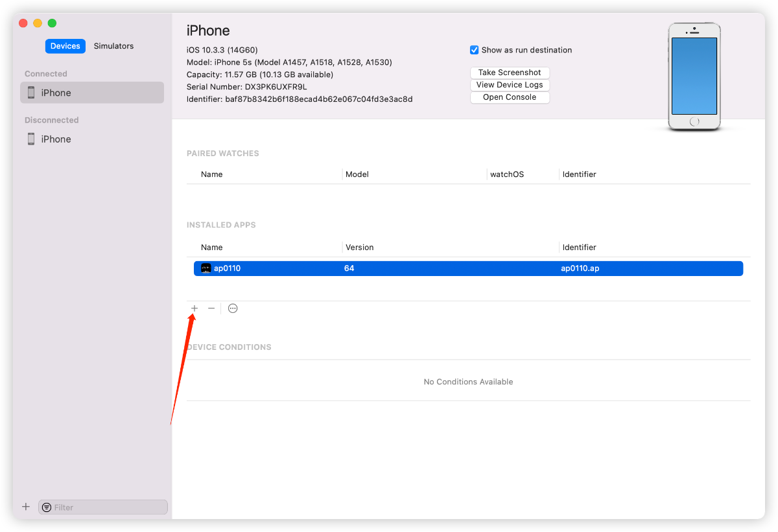Screen dimensions: 778x532
Task: Open View Device Logs
Action: point(510,85)
